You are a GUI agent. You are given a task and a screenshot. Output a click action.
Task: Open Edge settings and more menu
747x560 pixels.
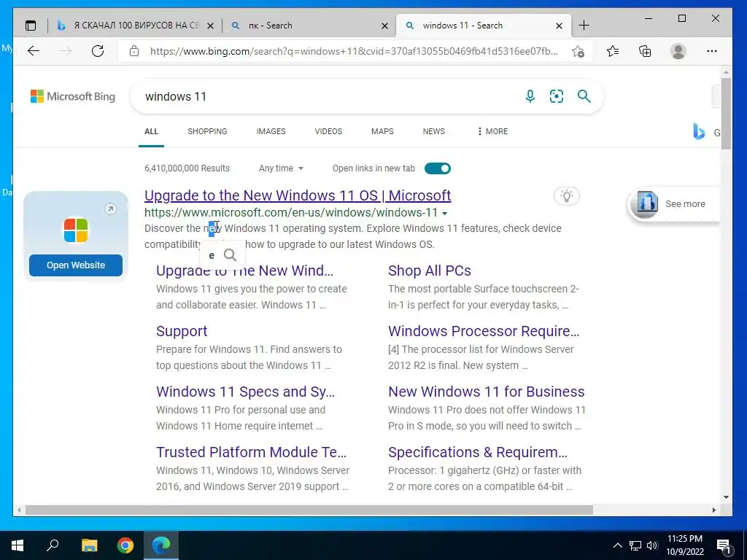point(712,51)
